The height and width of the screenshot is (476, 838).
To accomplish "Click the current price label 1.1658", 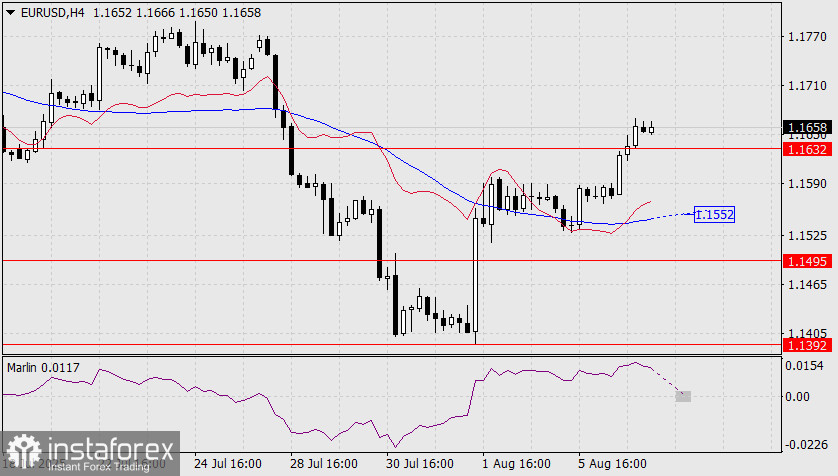I will coord(808,127).
